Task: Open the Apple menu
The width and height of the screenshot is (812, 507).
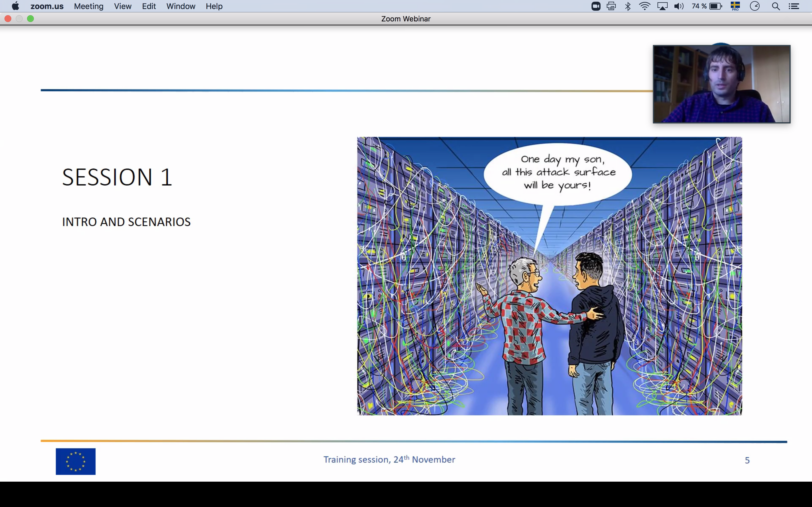Action: [x=16, y=6]
